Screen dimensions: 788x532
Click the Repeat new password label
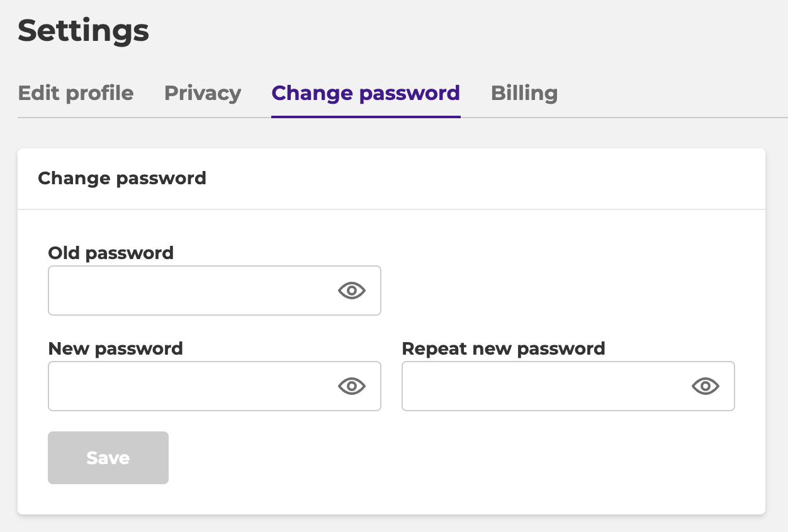[x=504, y=349]
